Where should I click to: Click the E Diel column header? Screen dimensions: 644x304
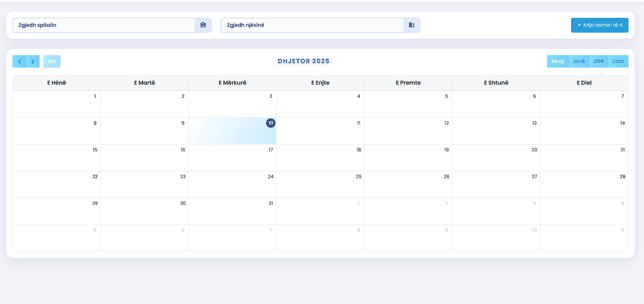pyautogui.click(x=584, y=83)
